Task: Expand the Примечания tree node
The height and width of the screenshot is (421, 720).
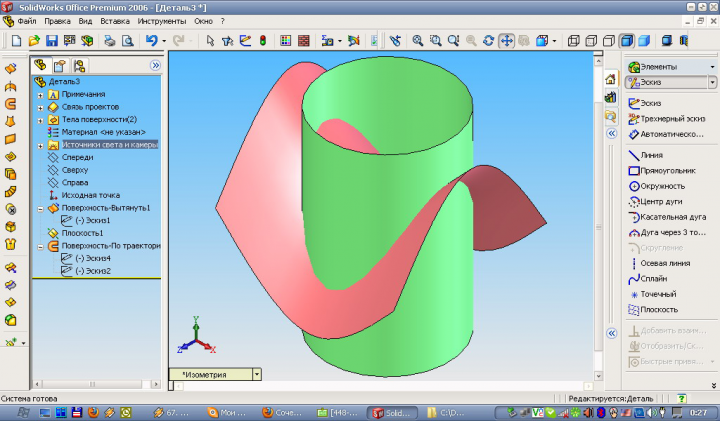Action: coord(40,95)
